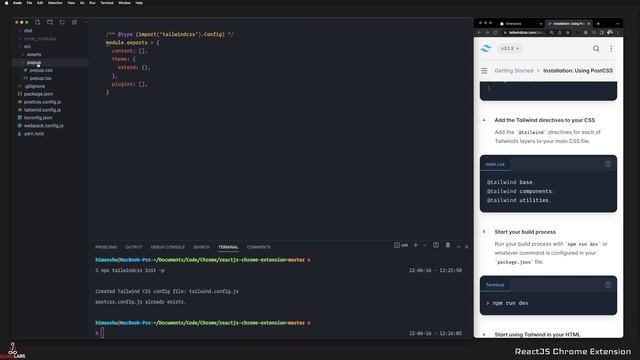Close the Installation Using PostCSS browser tab

pos(589,24)
